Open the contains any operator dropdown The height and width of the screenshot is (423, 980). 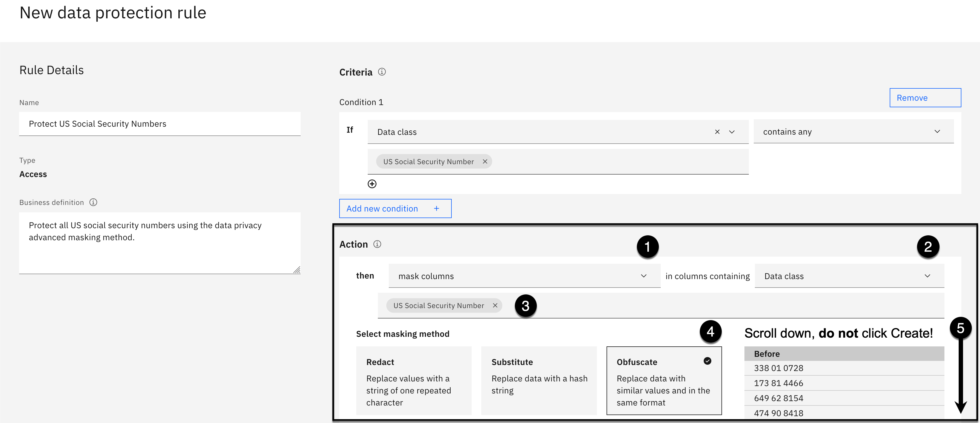tap(853, 132)
